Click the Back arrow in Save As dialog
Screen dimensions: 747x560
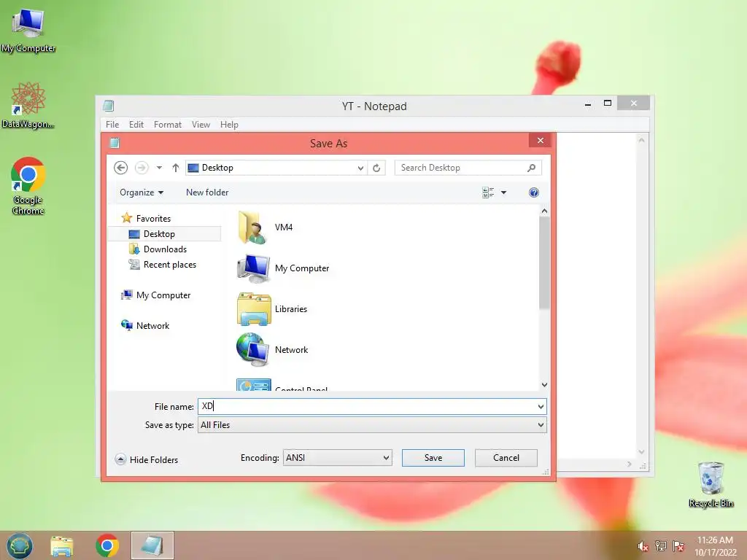[x=120, y=168]
